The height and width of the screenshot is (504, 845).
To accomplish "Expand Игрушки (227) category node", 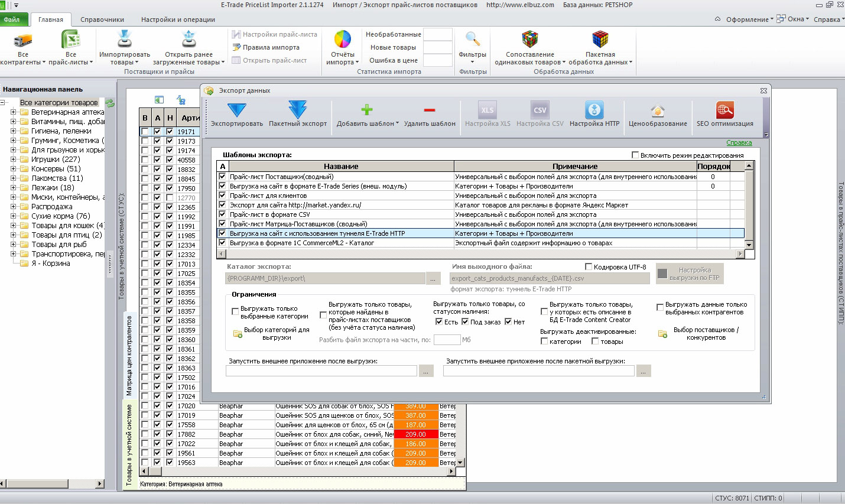I will click(x=13, y=160).
